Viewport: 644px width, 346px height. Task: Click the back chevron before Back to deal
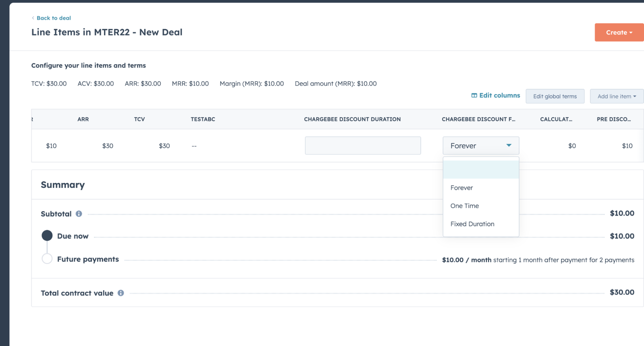click(33, 18)
